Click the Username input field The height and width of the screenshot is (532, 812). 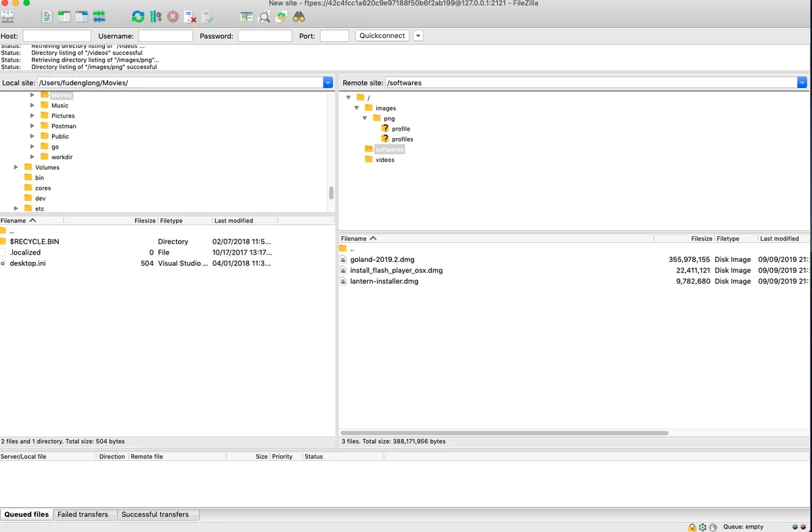tap(166, 36)
